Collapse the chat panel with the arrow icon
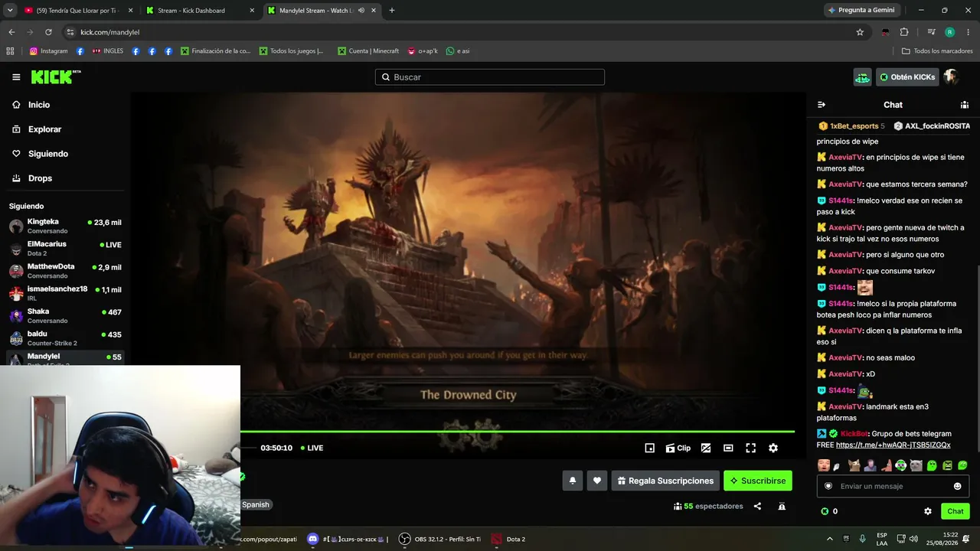 point(822,105)
